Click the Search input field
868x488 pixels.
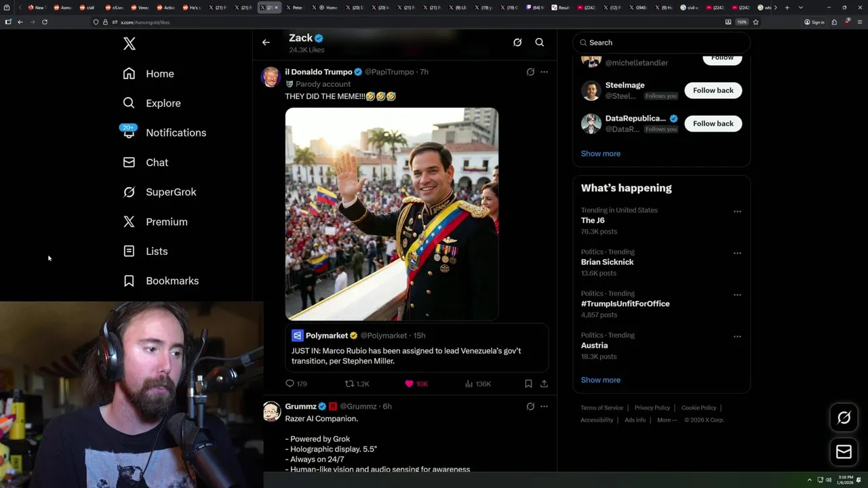[x=661, y=43]
